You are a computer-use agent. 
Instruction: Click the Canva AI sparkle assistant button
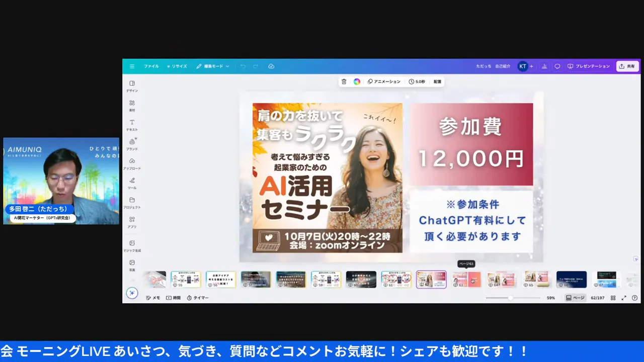(132, 293)
